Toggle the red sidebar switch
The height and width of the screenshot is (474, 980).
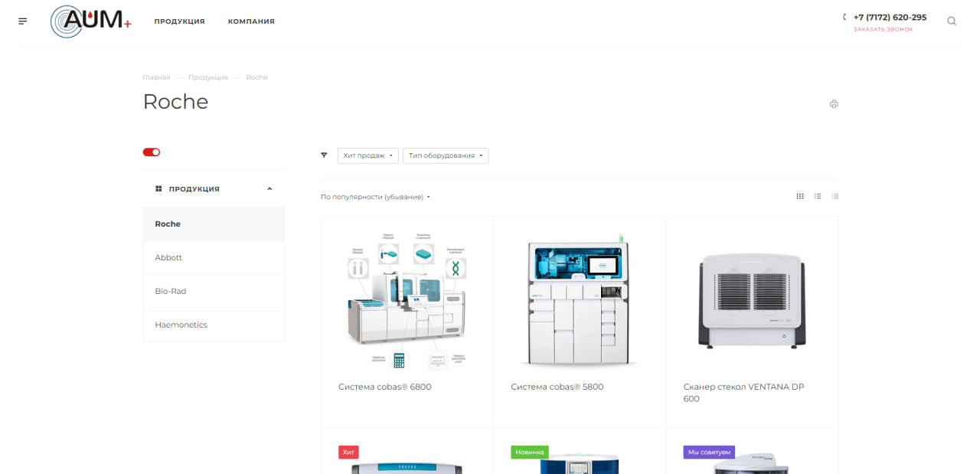click(x=152, y=152)
